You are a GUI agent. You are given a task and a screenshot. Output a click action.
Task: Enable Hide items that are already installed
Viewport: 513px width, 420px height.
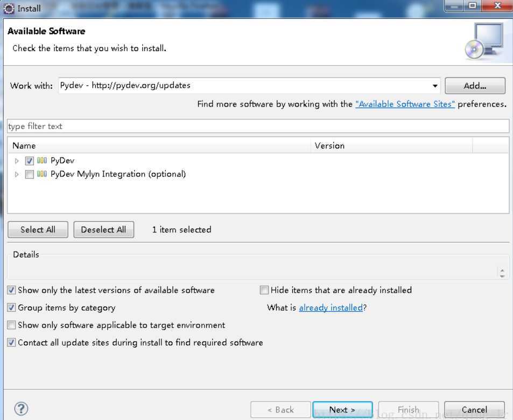point(264,290)
